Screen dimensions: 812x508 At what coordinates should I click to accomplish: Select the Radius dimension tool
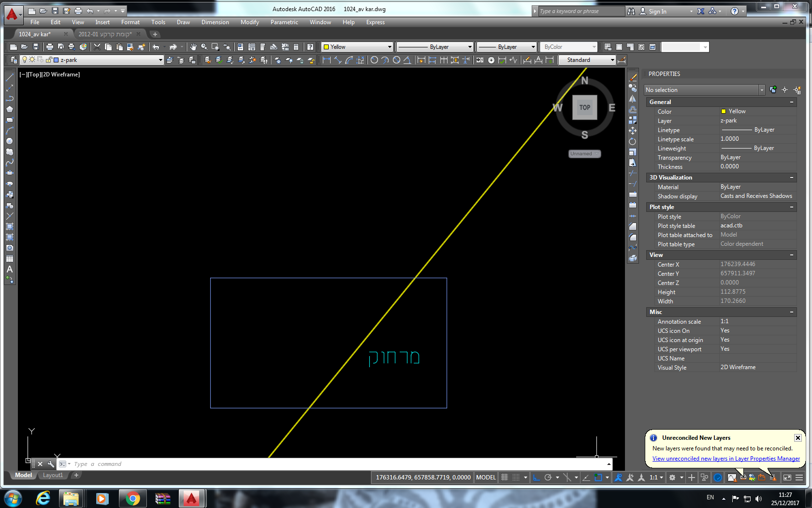click(374, 60)
